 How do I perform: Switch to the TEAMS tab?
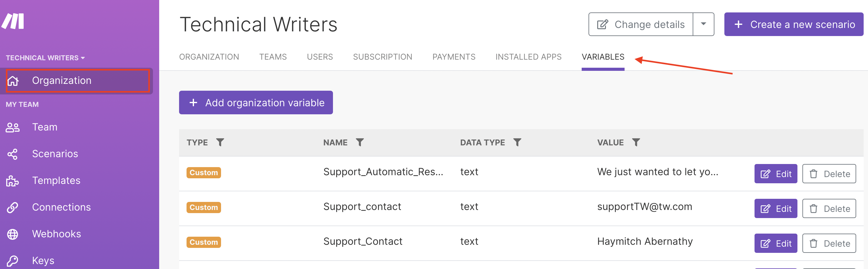point(273,57)
